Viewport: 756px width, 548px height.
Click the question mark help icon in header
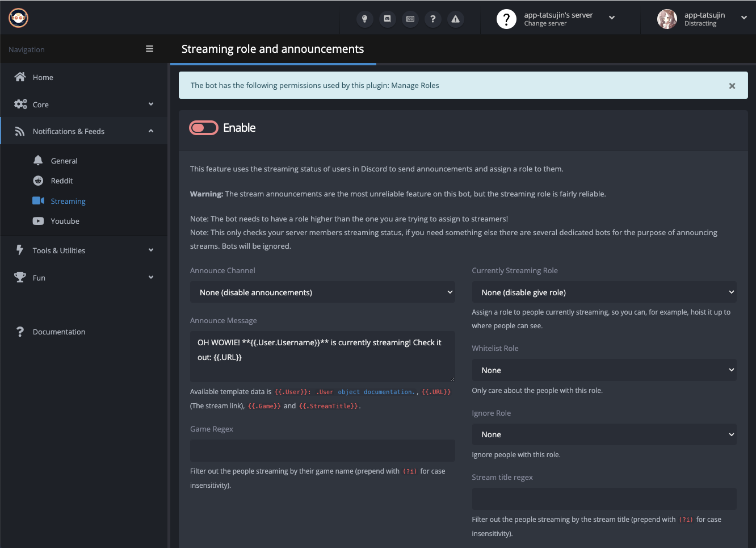432,19
